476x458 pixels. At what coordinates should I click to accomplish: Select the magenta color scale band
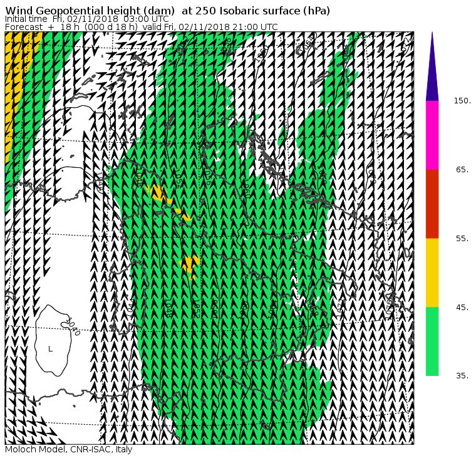[x=432, y=135]
